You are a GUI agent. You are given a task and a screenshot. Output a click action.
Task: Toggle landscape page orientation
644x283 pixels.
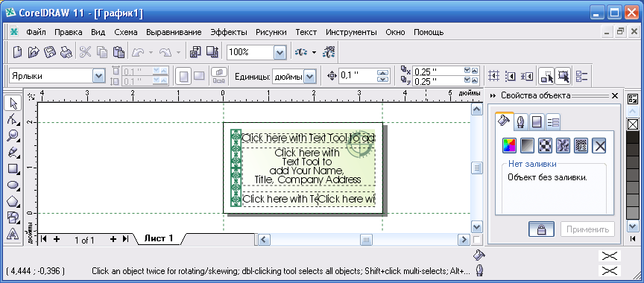click(x=199, y=76)
